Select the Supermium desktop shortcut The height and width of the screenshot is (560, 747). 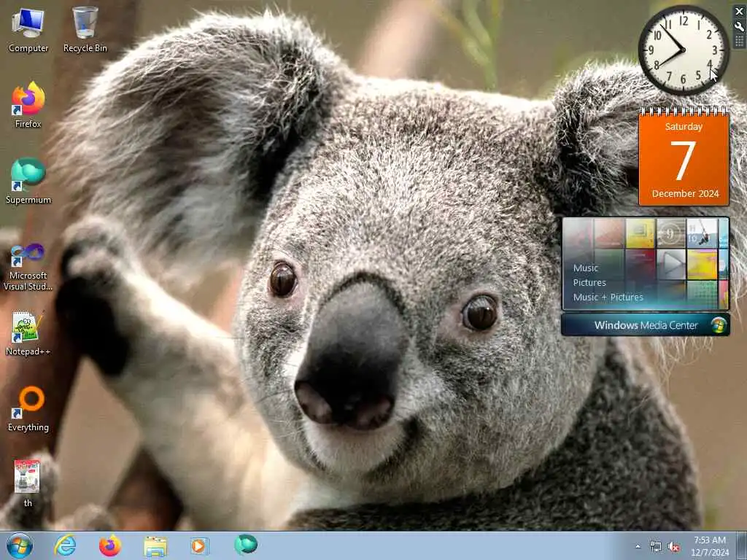[28, 181]
